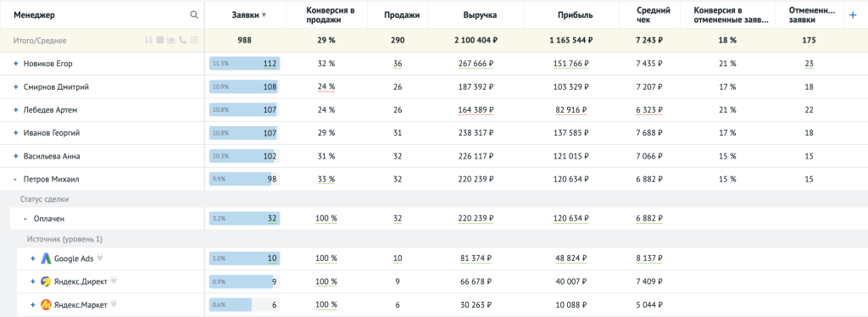Click Лебедев Артем's cancelled requests value 22
868x317 pixels.
pyautogui.click(x=809, y=110)
